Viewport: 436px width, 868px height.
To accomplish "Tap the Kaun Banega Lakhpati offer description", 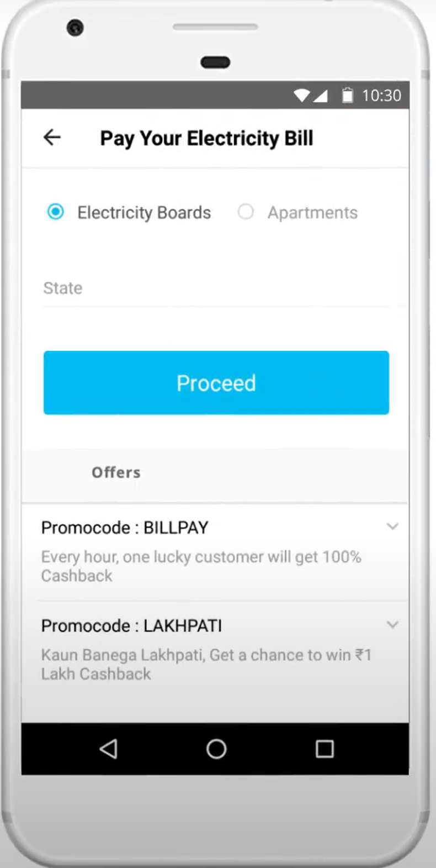I will click(206, 664).
